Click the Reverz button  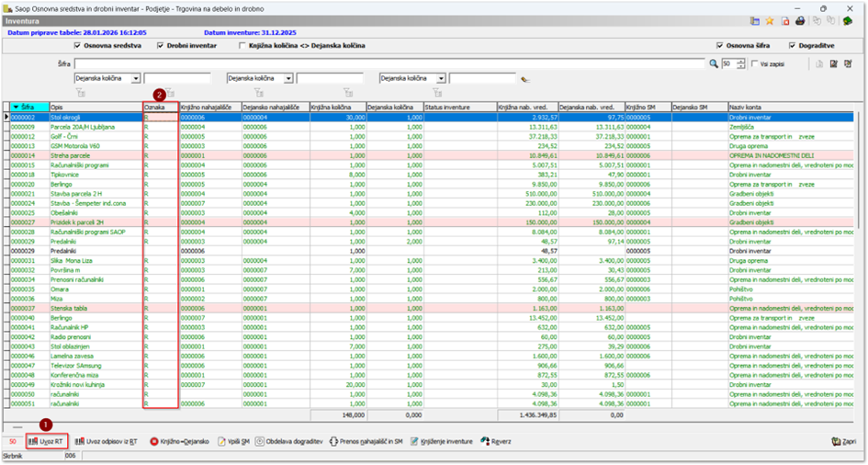[497, 442]
